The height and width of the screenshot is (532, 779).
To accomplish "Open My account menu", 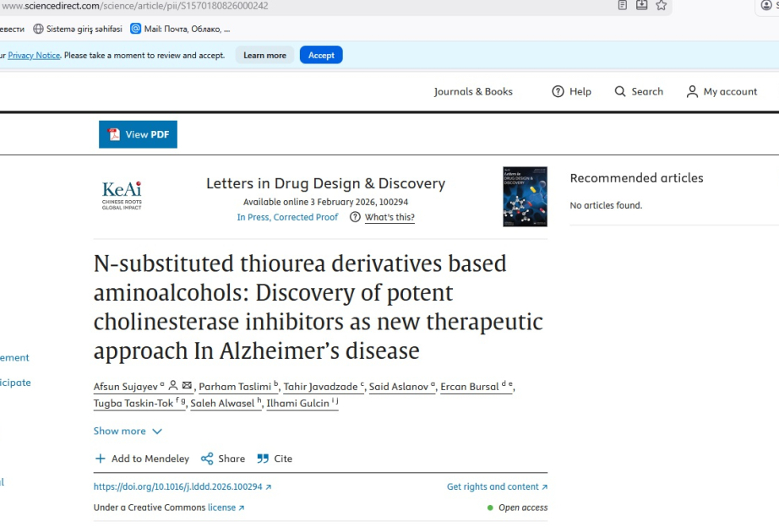I will [722, 91].
